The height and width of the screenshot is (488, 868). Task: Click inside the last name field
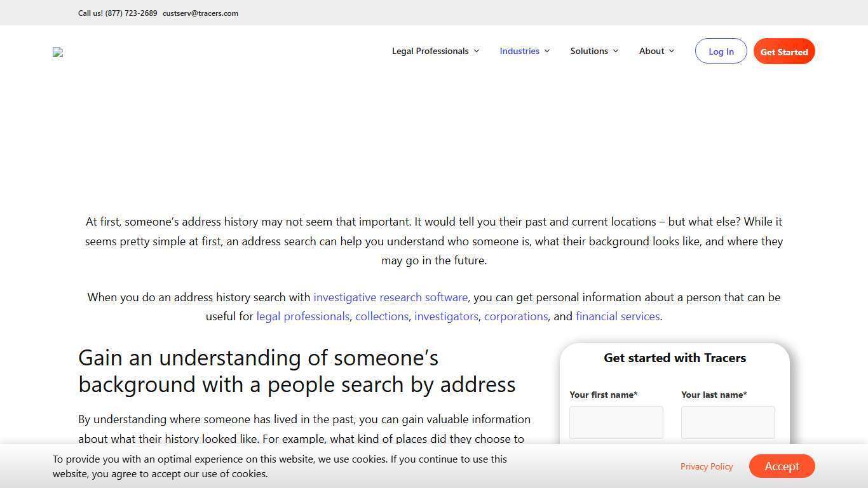(728, 422)
